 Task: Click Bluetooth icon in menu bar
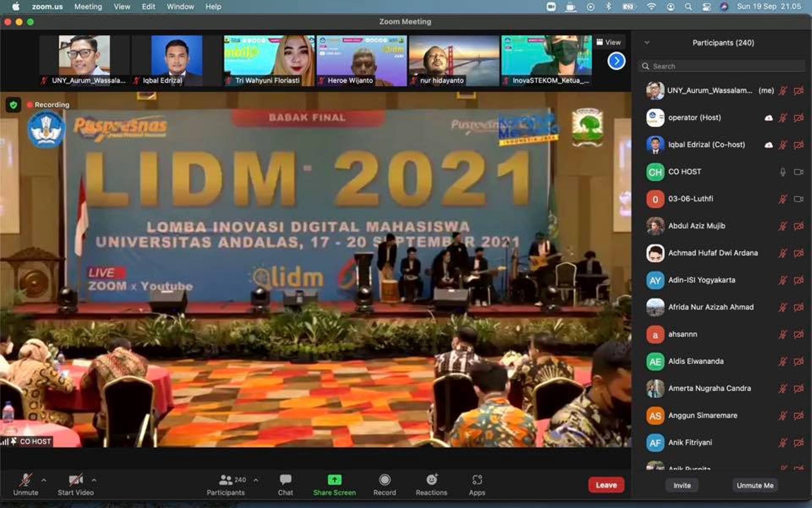click(x=608, y=7)
